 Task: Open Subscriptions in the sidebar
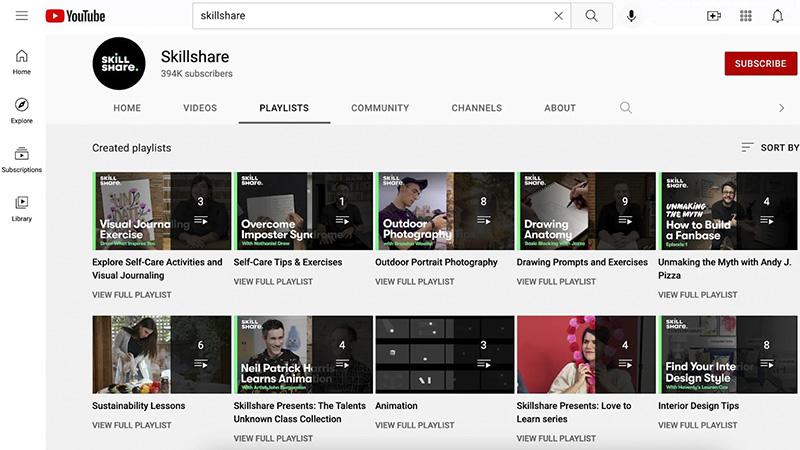[x=21, y=160]
